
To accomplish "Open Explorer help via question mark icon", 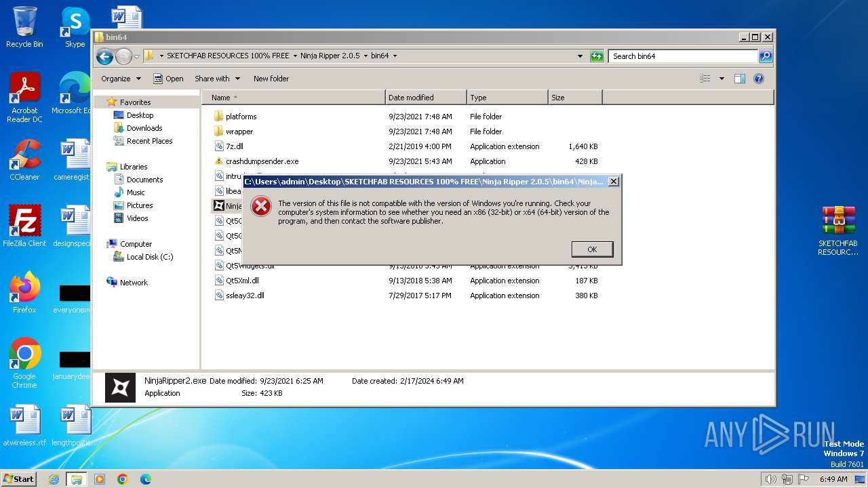I will [x=759, y=79].
